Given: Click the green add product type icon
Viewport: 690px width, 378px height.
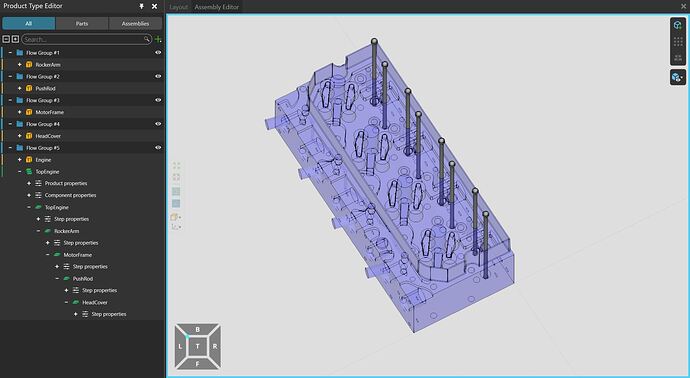Looking at the screenshot, I should pyautogui.click(x=158, y=40).
